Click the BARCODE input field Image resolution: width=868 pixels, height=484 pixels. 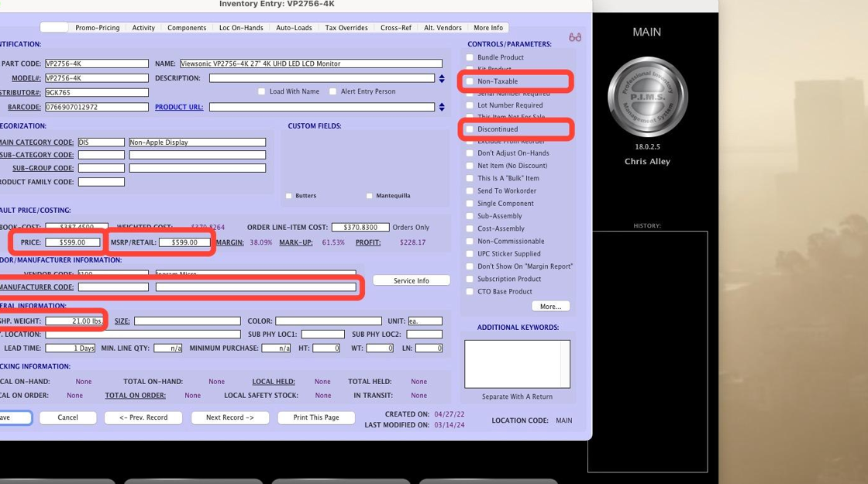click(x=97, y=107)
